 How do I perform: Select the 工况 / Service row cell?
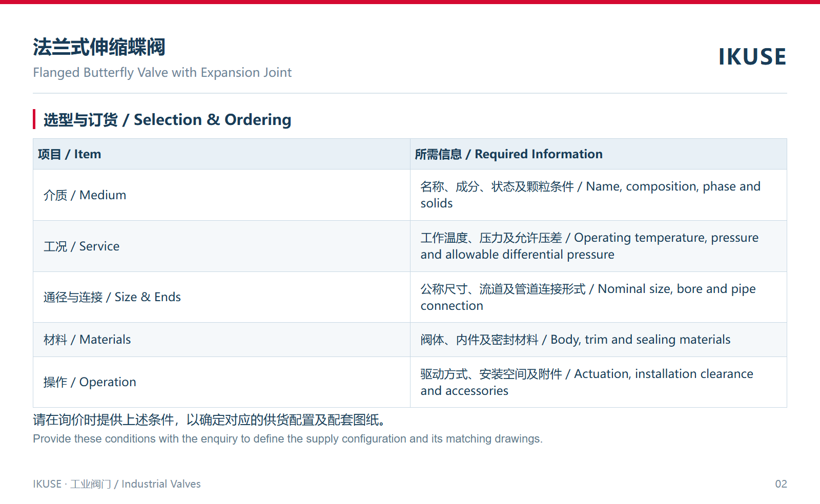[221, 246]
